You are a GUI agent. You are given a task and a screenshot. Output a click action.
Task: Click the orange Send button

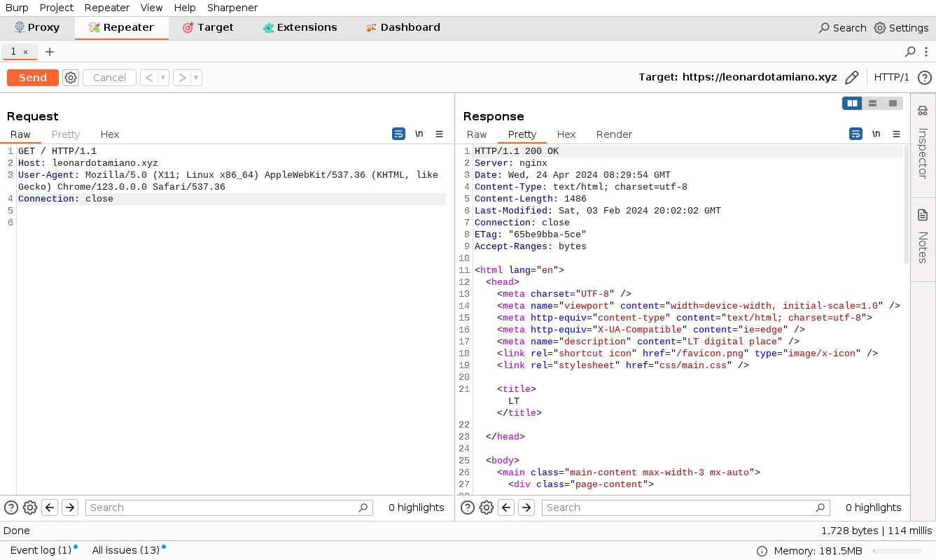(33, 78)
